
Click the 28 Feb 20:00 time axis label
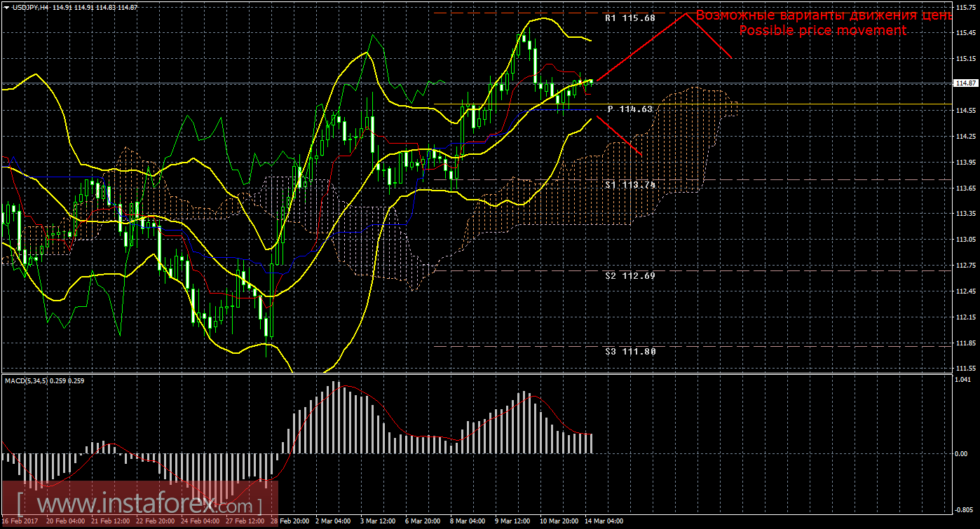pyautogui.click(x=290, y=522)
